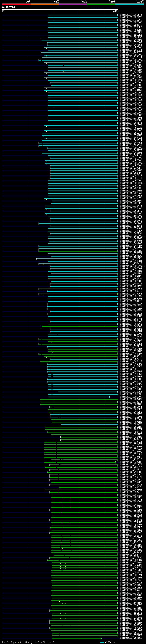
Task: Click the cyan ~100% identity legend swatch
Action: pos(130,4)
